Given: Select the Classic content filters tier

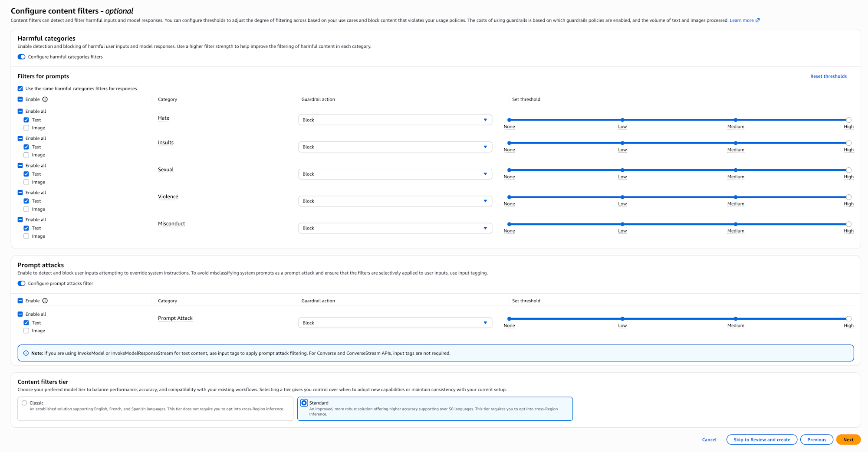Looking at the screenshot, I should [x=25, y=403].
